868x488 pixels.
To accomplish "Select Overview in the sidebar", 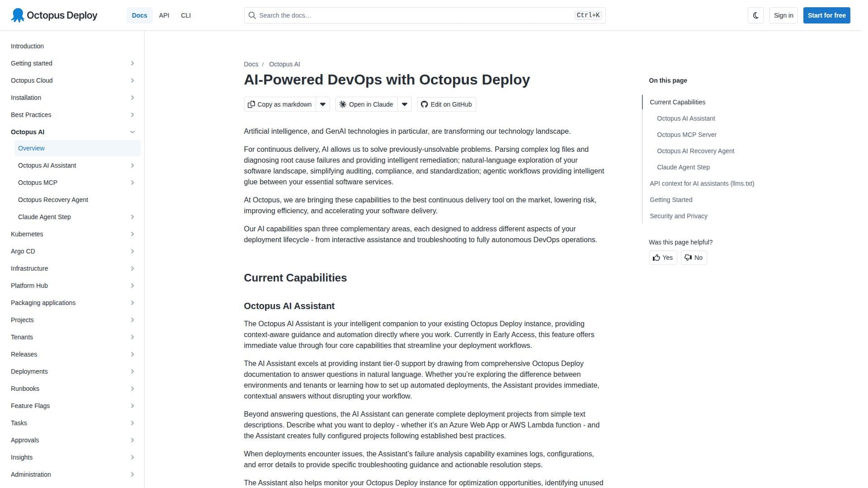I will pos(77,148).
